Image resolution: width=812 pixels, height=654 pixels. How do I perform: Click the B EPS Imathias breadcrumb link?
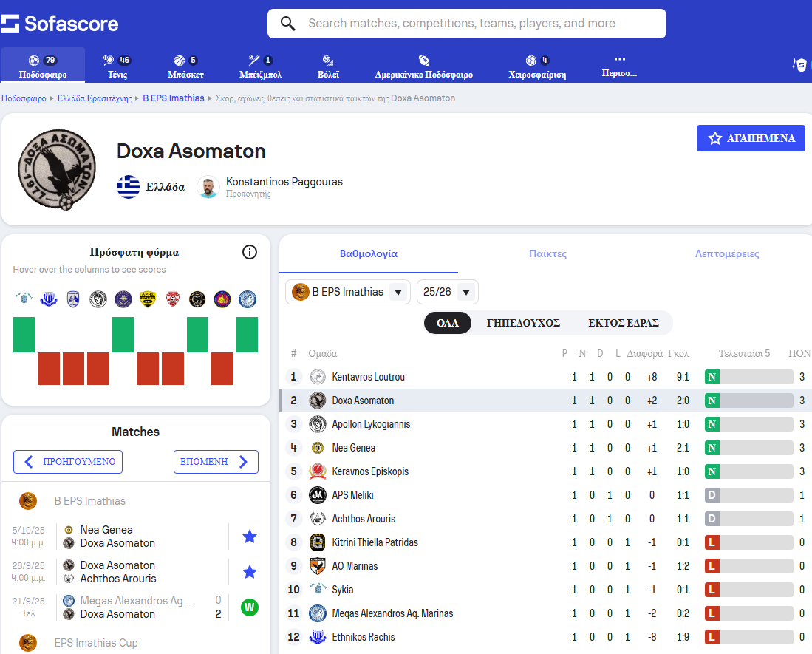click(174, 98)
